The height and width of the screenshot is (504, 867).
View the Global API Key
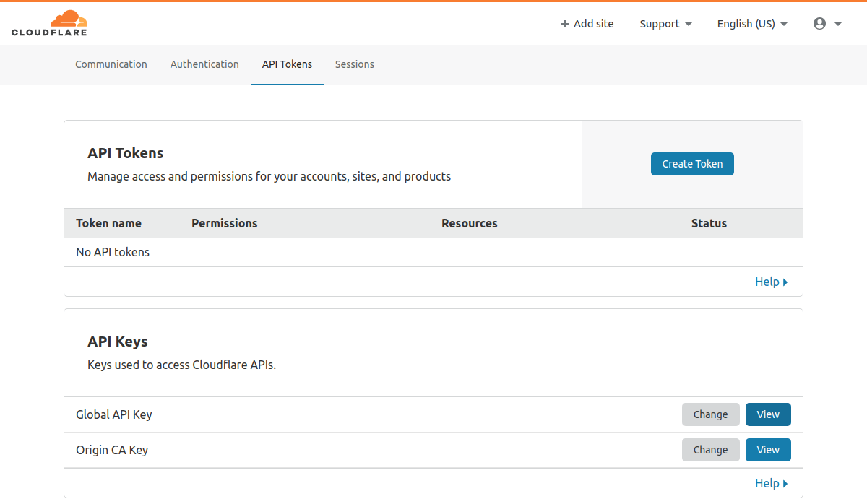click(767, 414)
